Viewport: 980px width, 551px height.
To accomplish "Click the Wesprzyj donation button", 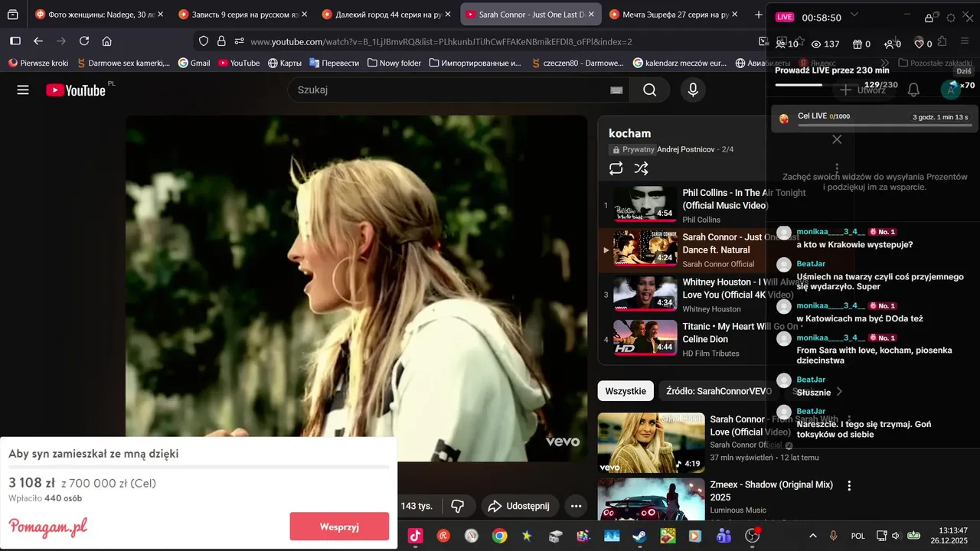I will [x=339, y=527].
